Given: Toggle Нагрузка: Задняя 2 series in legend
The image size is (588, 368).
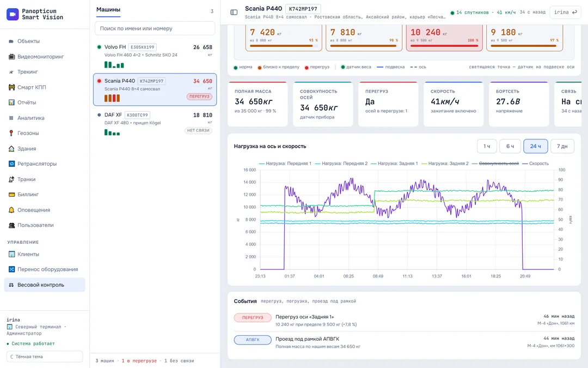Looking at the screenshot, I should coord(445,164).
